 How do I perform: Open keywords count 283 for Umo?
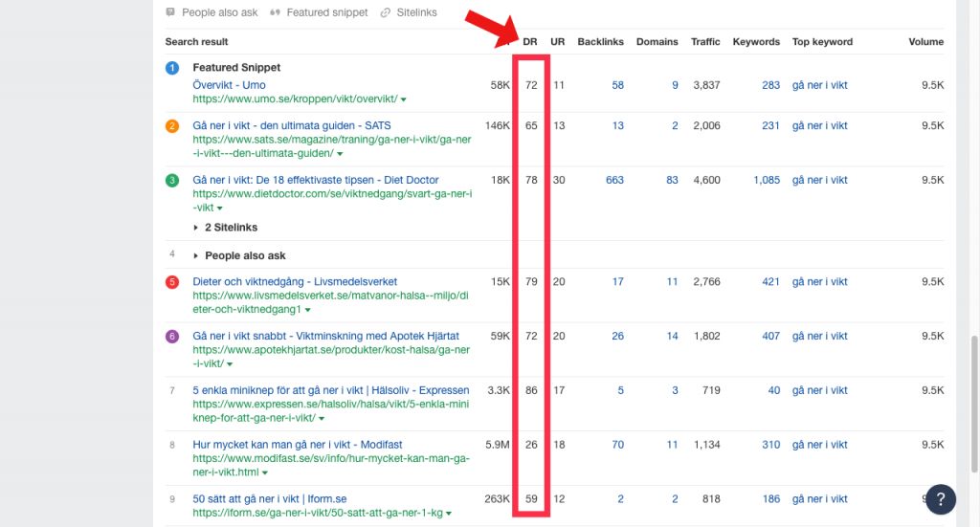770,85
